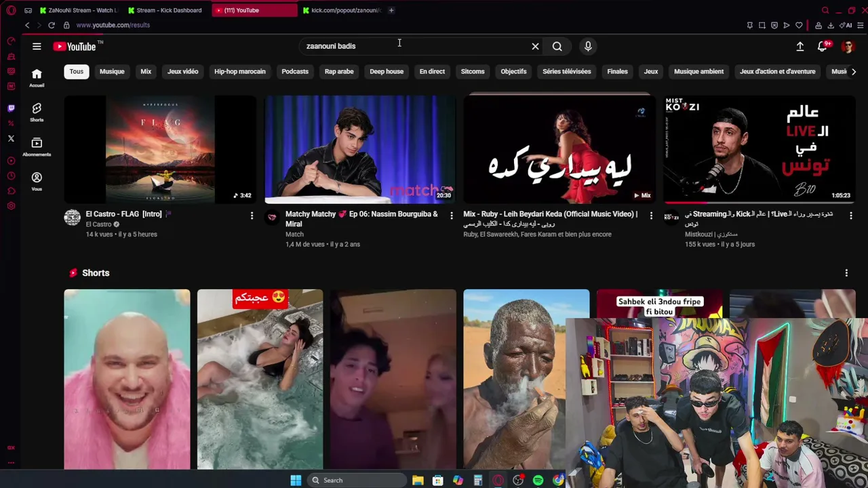This screenshot has width=868, height=488.
Task: Filter results by En direct
Action: [x=432, y=71]
